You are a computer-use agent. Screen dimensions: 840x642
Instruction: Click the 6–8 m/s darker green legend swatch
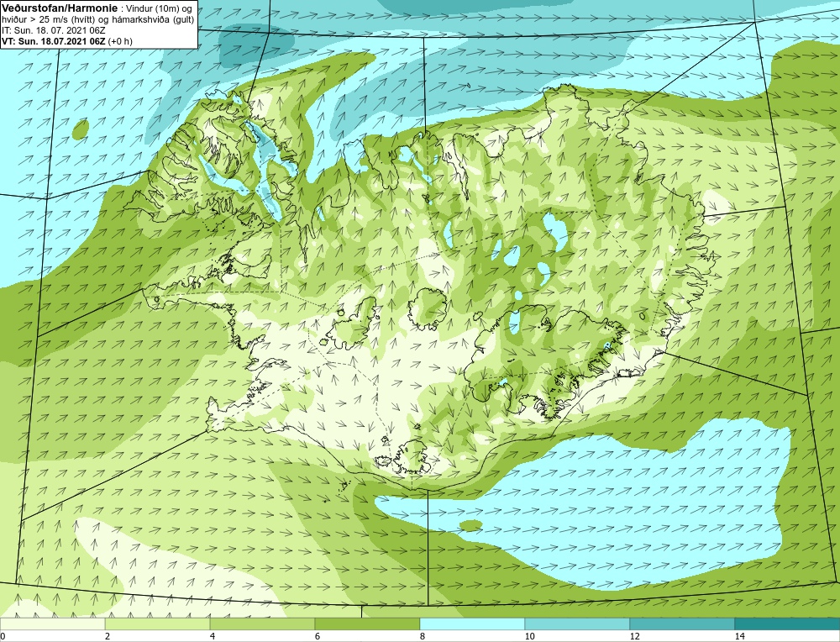point(368,624)
